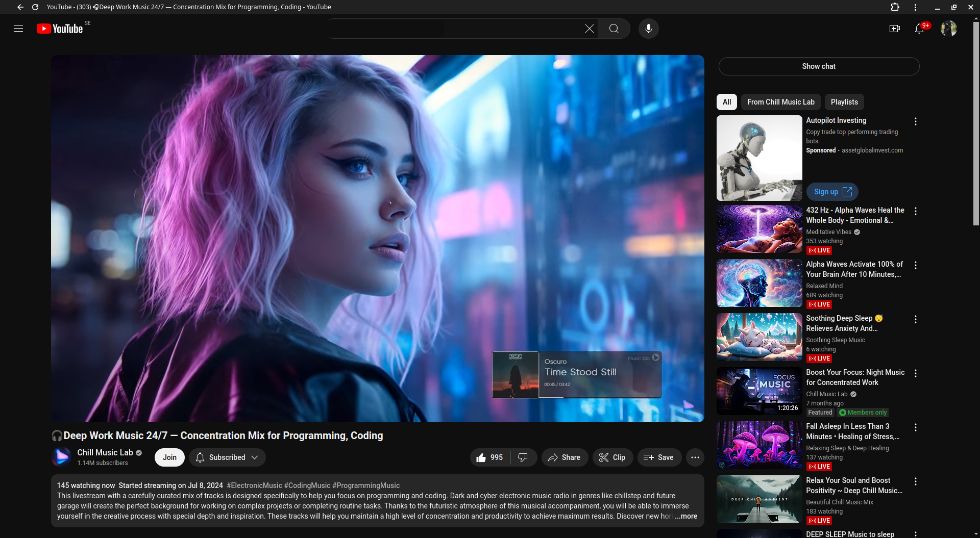Click the Show chat button
This screenshot has width=980, height=538.
[819, 66]
